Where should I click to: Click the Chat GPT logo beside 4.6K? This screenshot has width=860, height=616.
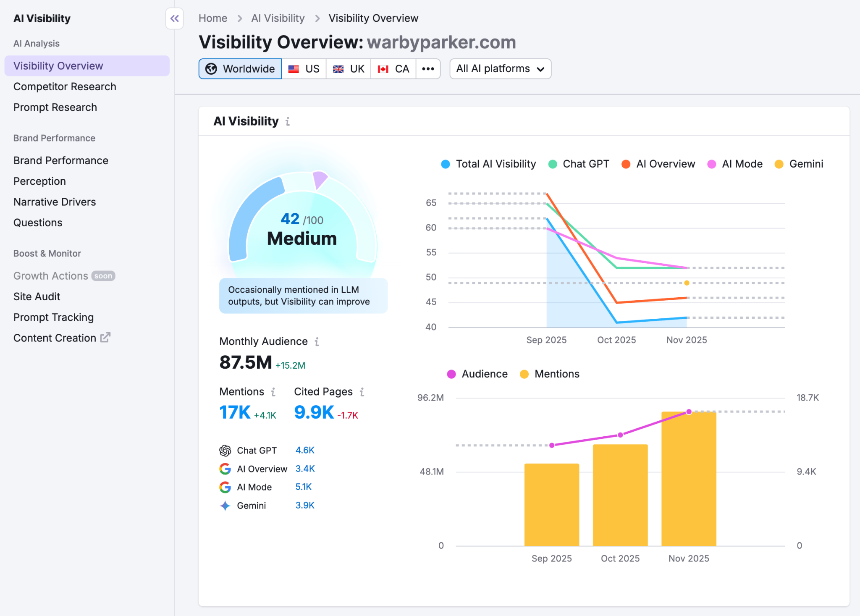click(x=225, y=450)
